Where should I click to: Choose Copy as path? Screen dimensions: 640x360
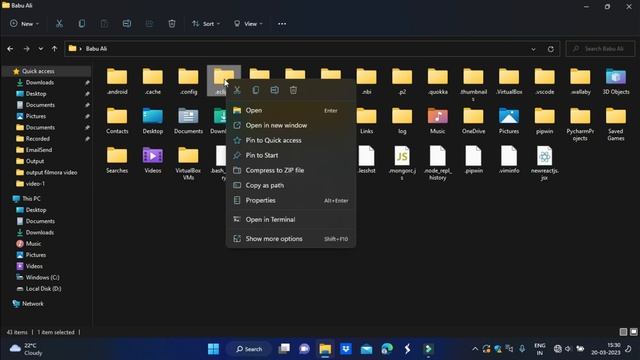(x=291, y=185)
